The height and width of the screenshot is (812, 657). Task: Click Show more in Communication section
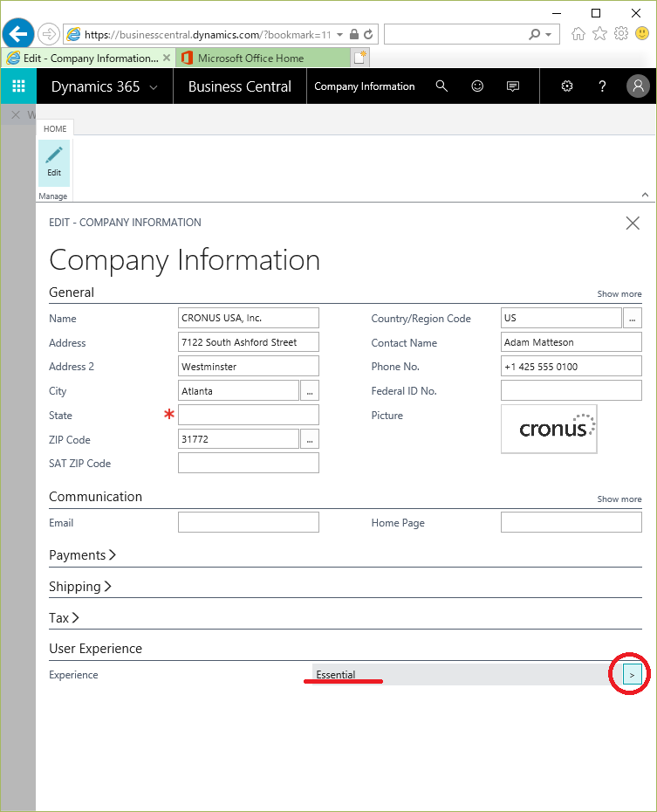tap(619, 499)
